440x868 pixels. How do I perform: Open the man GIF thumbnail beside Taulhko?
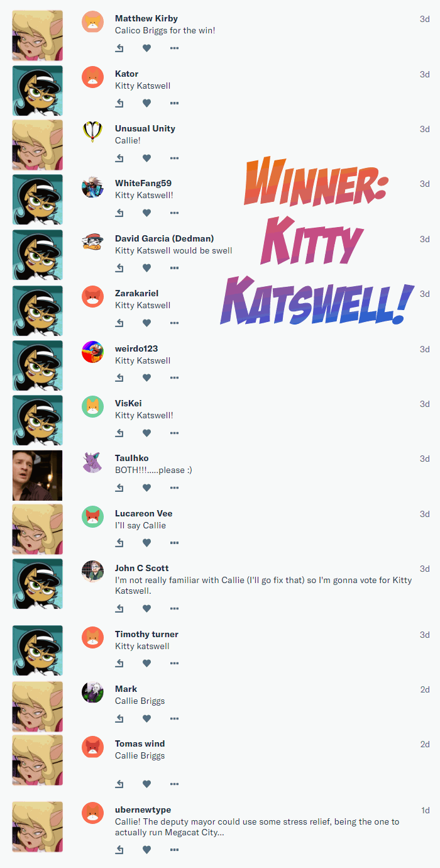[37, 475]
